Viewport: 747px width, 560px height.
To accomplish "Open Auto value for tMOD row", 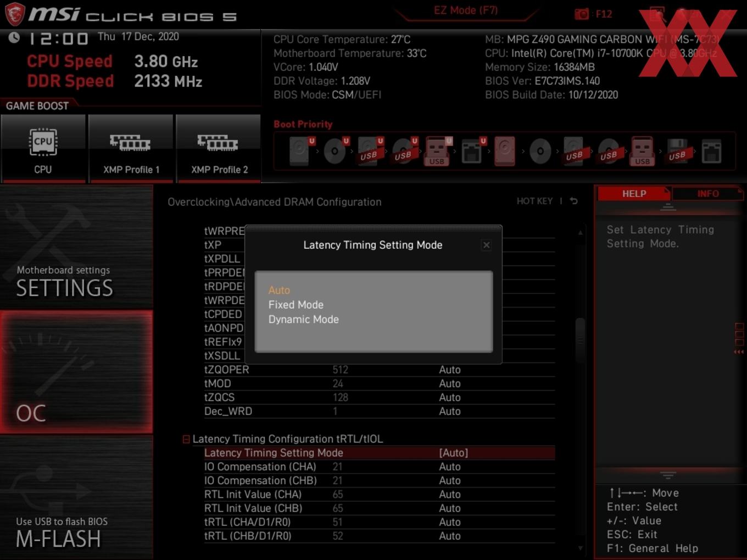I will [450, 383].
